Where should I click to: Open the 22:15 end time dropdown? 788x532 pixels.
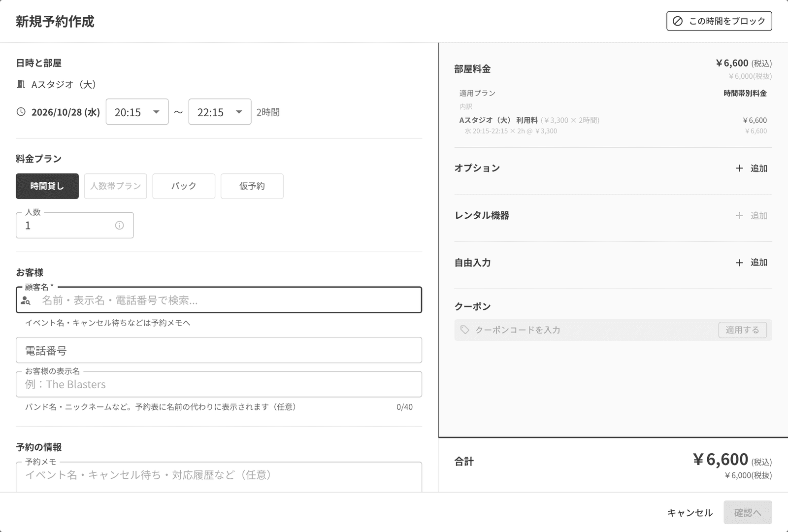[220, 112]
